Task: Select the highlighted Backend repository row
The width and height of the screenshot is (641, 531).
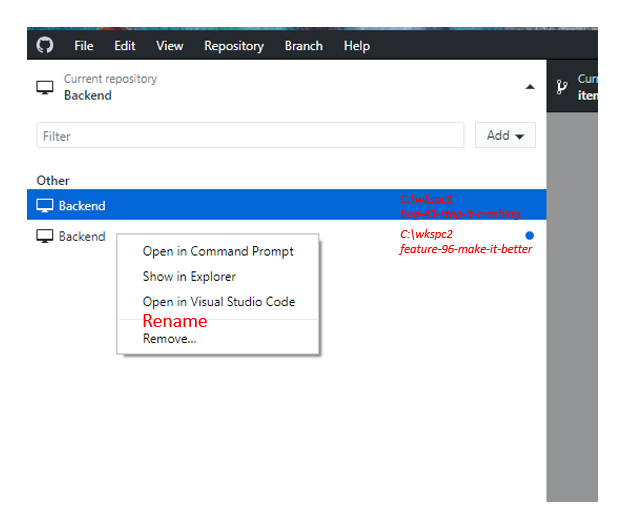Action: [287, 205]
